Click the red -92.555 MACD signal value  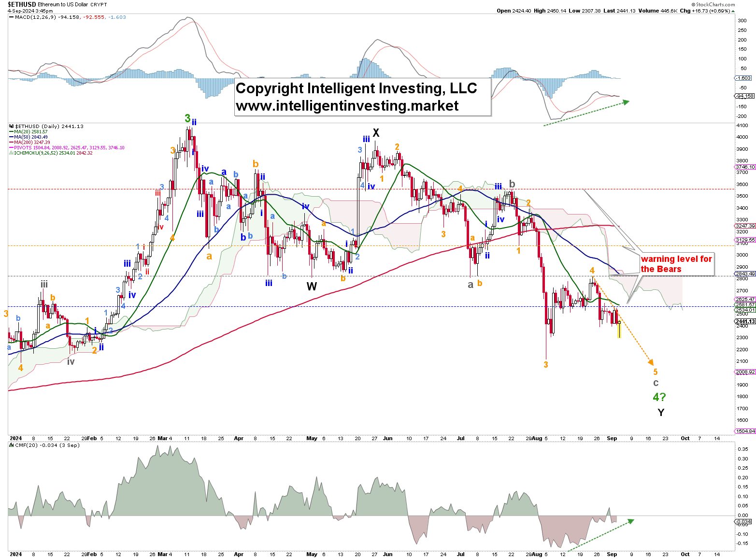[94, 17]
